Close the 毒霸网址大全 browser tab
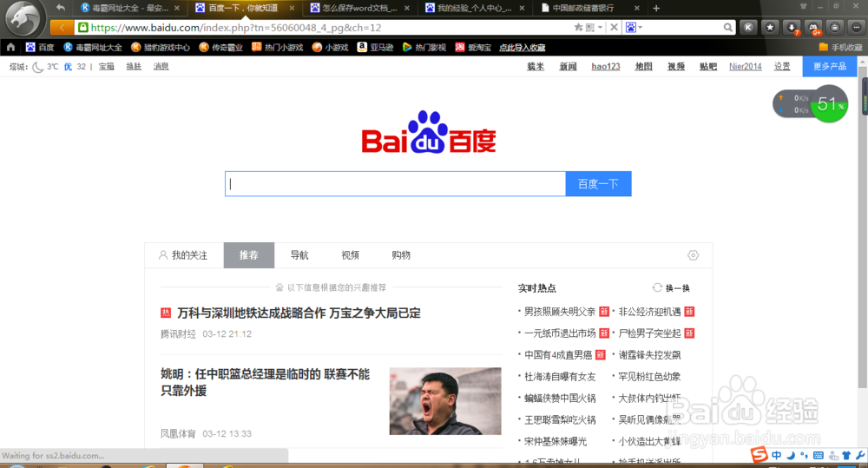Viewport: 868px width, 468px height. [x=176, y=9]
